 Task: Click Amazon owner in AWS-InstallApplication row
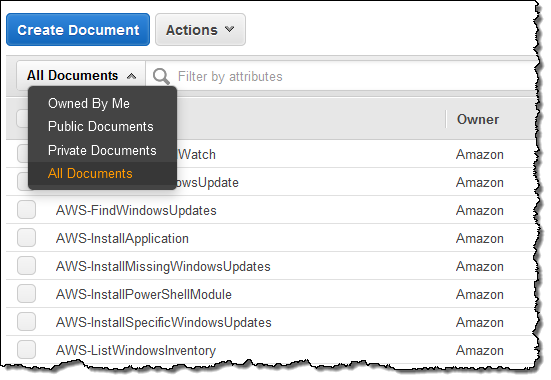point(480,239)
